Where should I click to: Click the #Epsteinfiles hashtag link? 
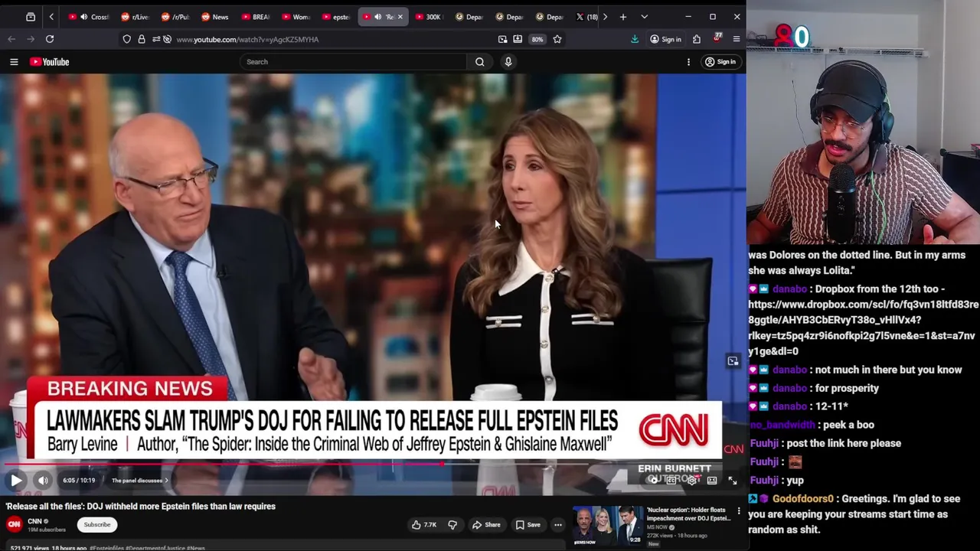point(106,548)
